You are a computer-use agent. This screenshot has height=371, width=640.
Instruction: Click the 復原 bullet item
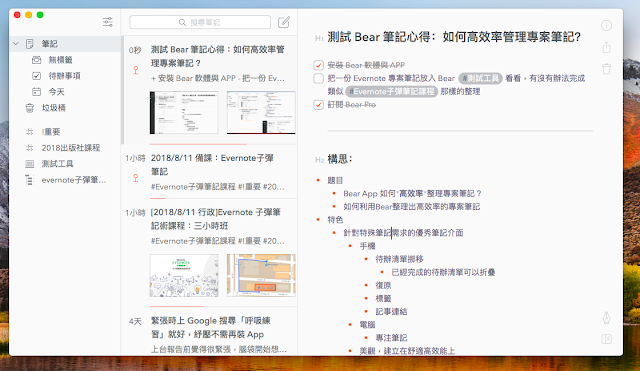[x=383, y=285]
